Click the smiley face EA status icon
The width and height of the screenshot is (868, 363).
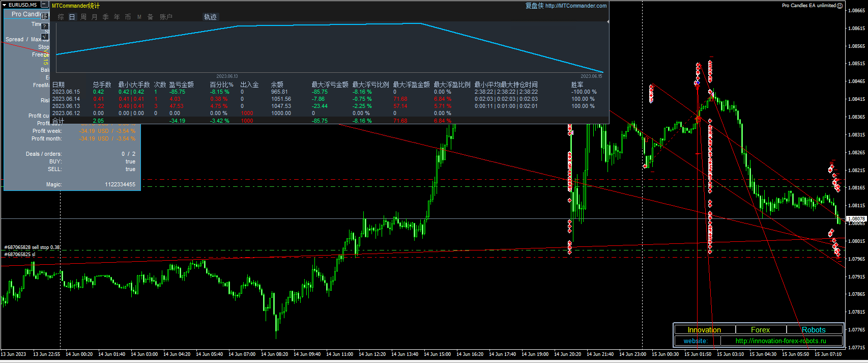(x=840, y=6)
